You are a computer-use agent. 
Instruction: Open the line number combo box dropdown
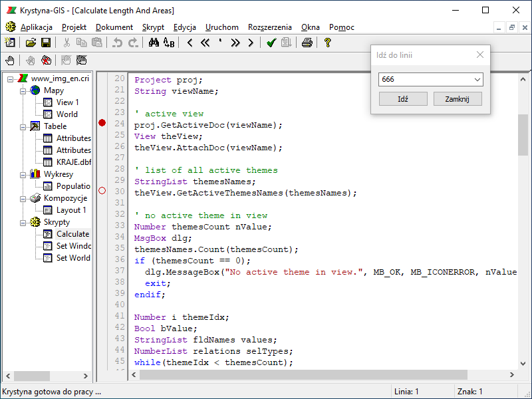coord(477,79)
